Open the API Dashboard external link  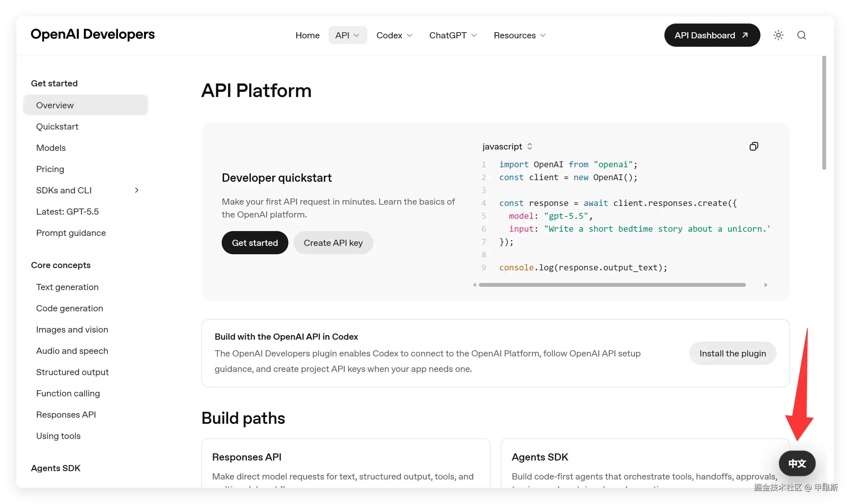tap(712, 35)
